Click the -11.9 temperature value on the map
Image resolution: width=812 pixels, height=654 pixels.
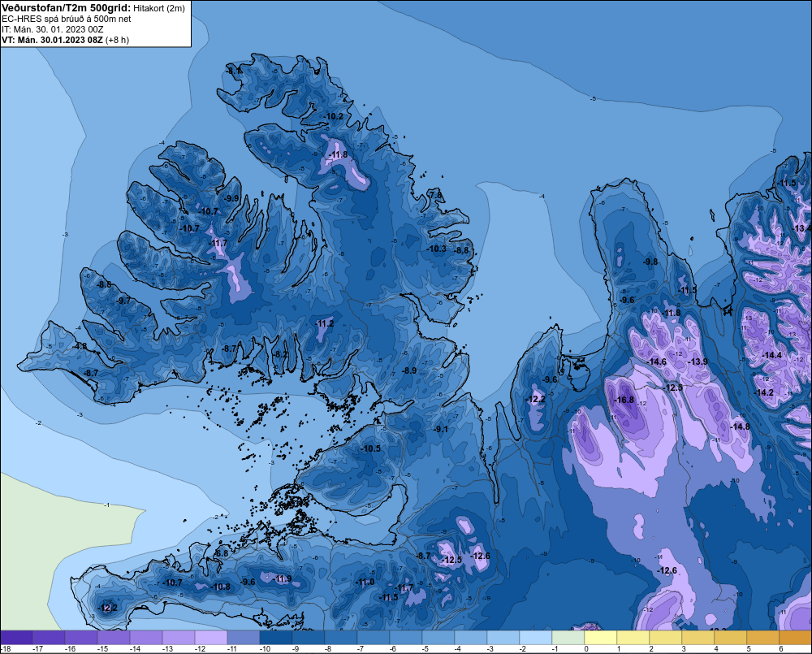(283, 579)
